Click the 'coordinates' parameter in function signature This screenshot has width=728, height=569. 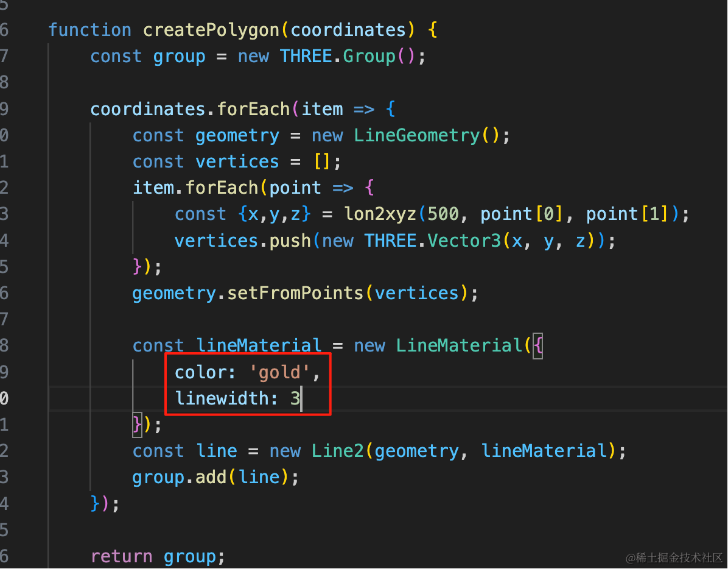[348, 30]
